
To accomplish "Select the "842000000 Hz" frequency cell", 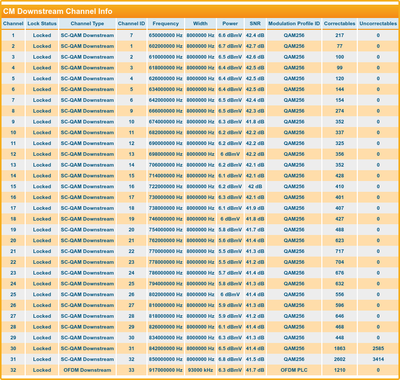I will point(166,348).
